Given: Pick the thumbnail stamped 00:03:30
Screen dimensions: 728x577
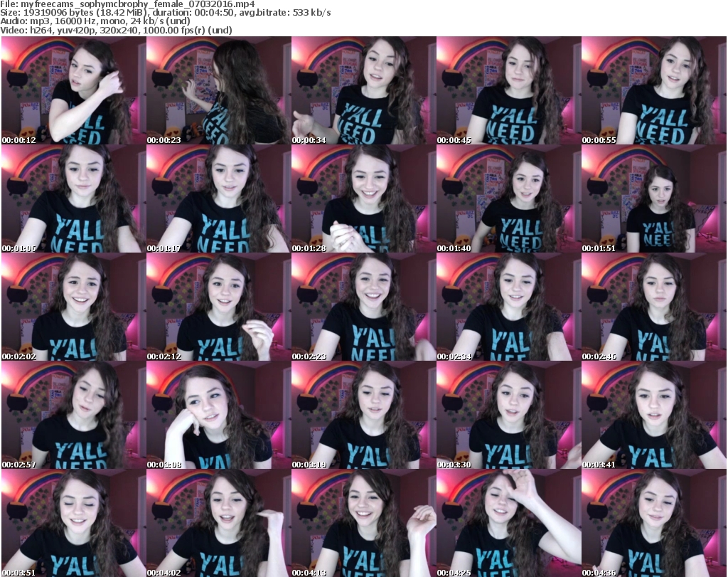Looking at the screenshot, I should (508, 415).
